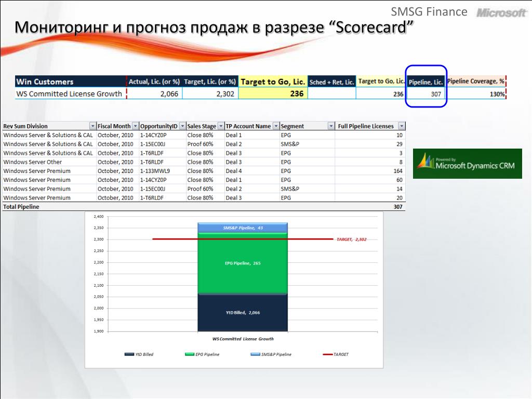532x399 pixels.
Task: Open the Fiscal Month filter dropdown
Action: click(136, 126)
